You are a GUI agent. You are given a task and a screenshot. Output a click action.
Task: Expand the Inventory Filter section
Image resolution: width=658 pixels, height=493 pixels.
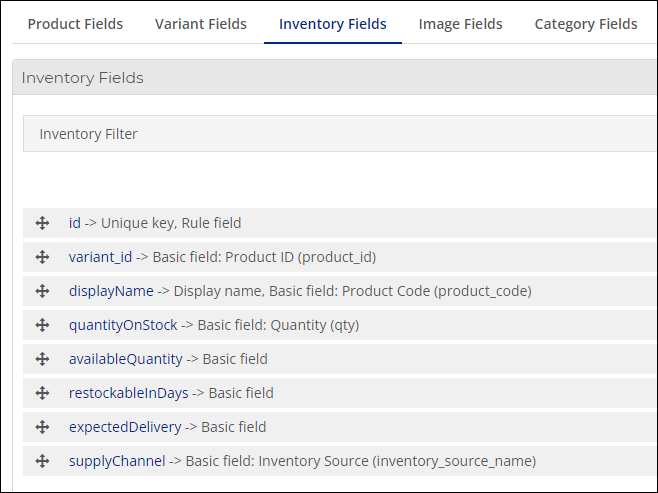[340, 134]
